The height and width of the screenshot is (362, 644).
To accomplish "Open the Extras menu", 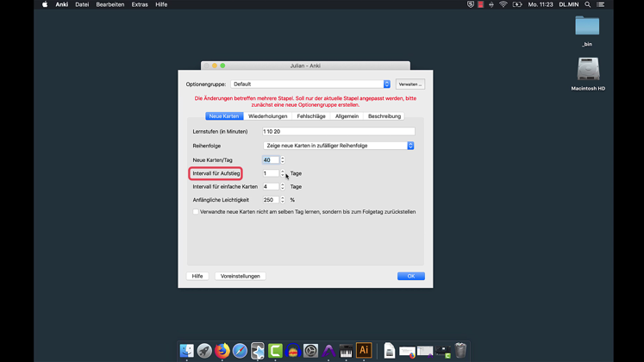I will click(x=140, y=4).
